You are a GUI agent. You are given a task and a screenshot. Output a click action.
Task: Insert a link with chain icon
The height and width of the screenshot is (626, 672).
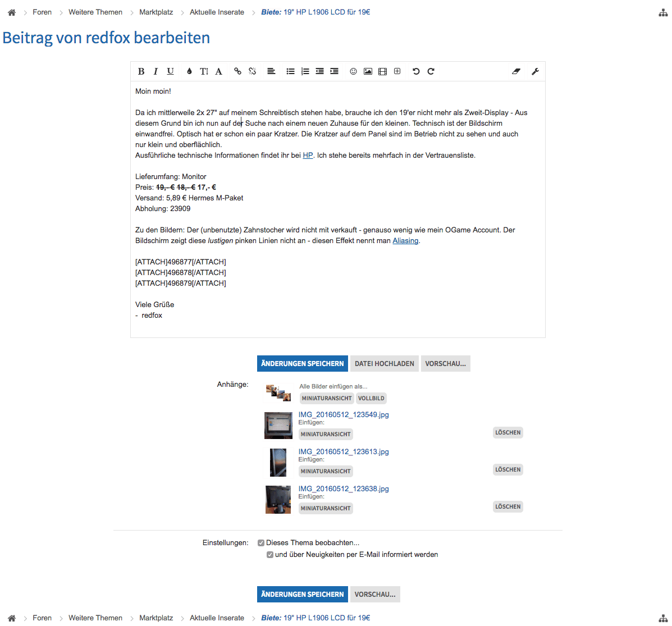pos(238,71)
